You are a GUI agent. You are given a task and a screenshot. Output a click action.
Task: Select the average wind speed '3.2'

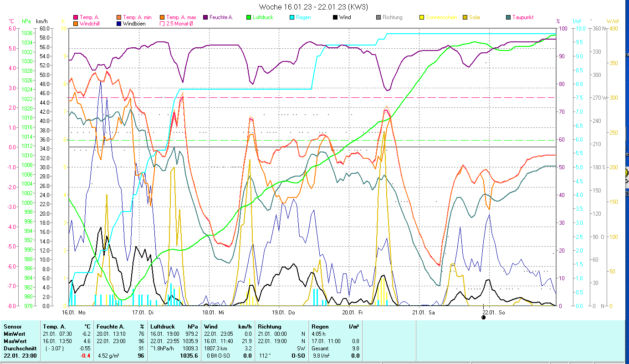click(x=248, y=349)
